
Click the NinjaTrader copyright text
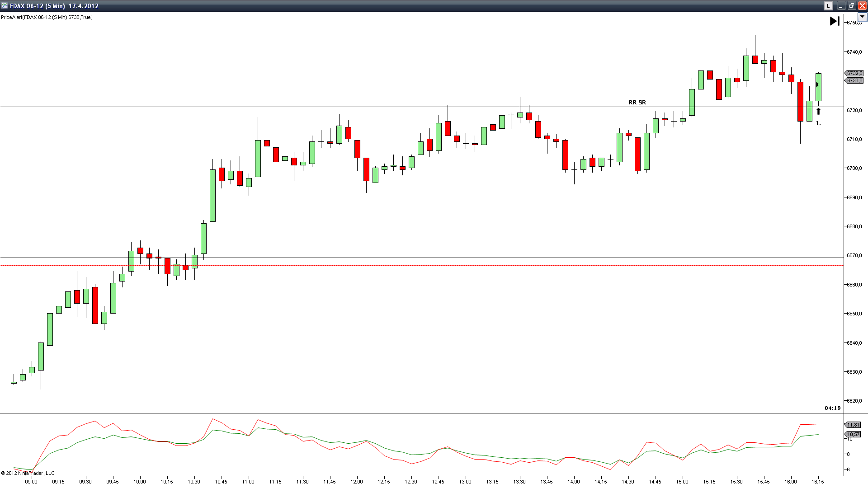point(28,473)
